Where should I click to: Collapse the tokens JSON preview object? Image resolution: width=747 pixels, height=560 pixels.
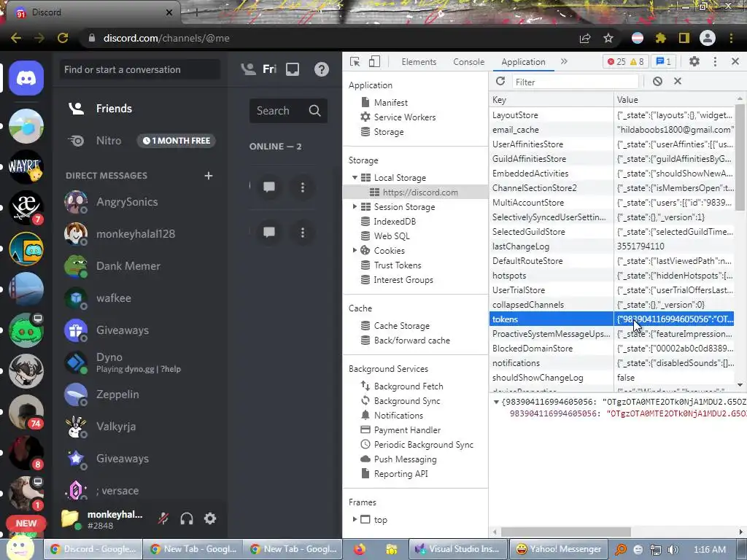pos(496,402)
